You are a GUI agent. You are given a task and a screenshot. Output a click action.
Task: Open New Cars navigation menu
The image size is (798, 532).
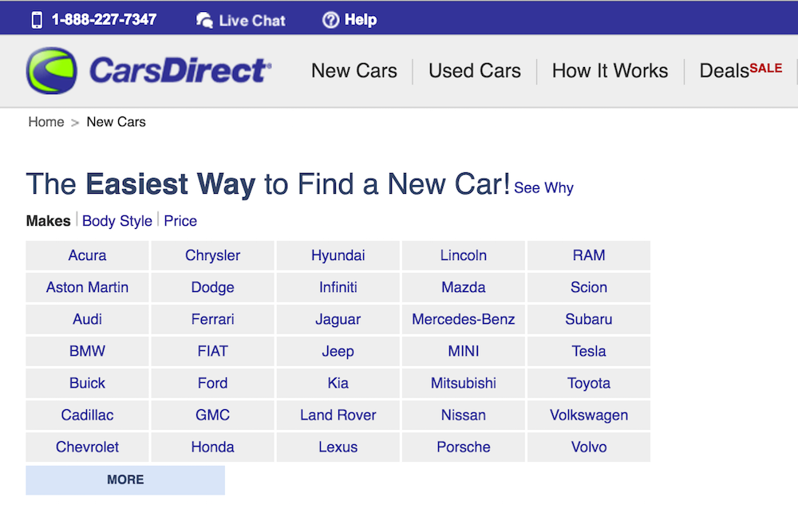[x=354, y=71]
